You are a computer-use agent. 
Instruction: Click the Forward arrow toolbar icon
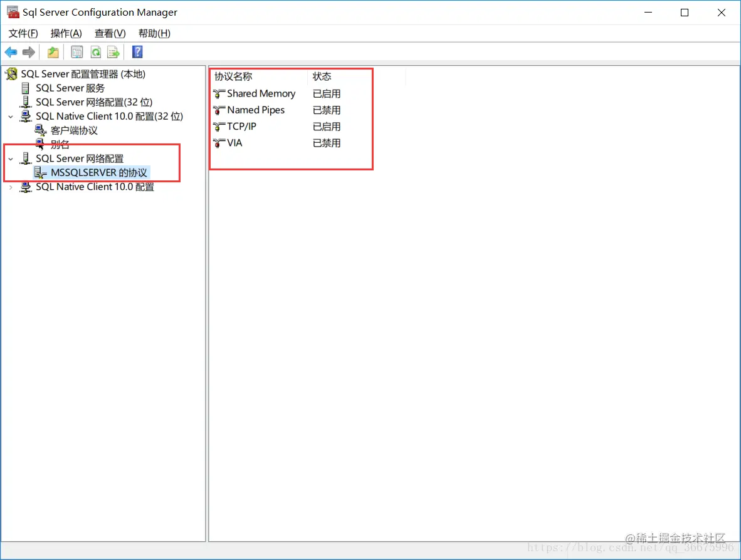click(x=29, y=52)
